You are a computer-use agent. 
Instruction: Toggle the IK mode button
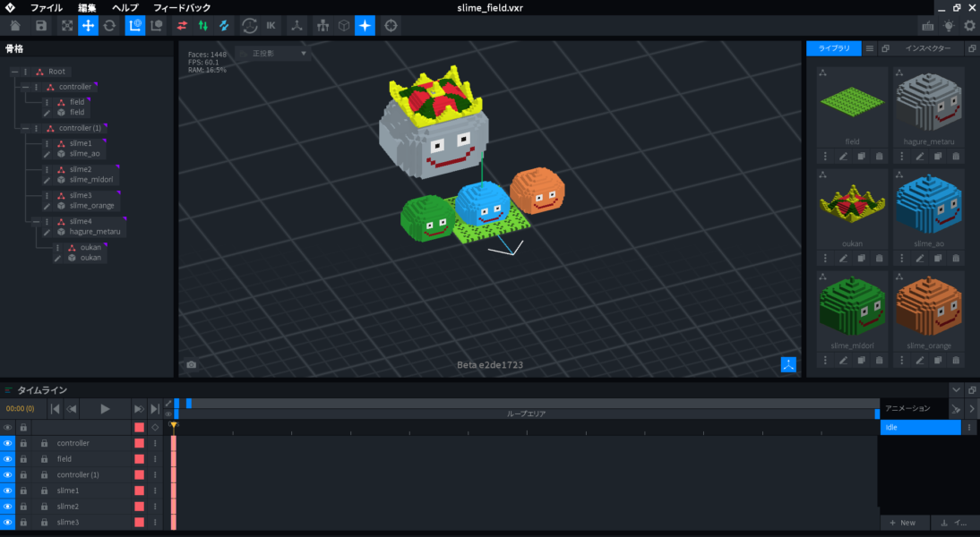pyautogui.click(x=271, y=26)
